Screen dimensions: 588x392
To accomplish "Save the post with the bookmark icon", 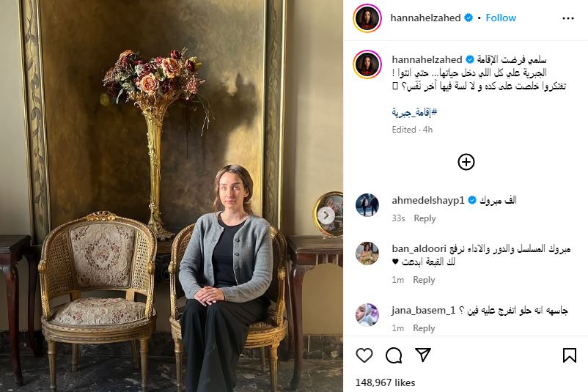I will click(569, 355).
